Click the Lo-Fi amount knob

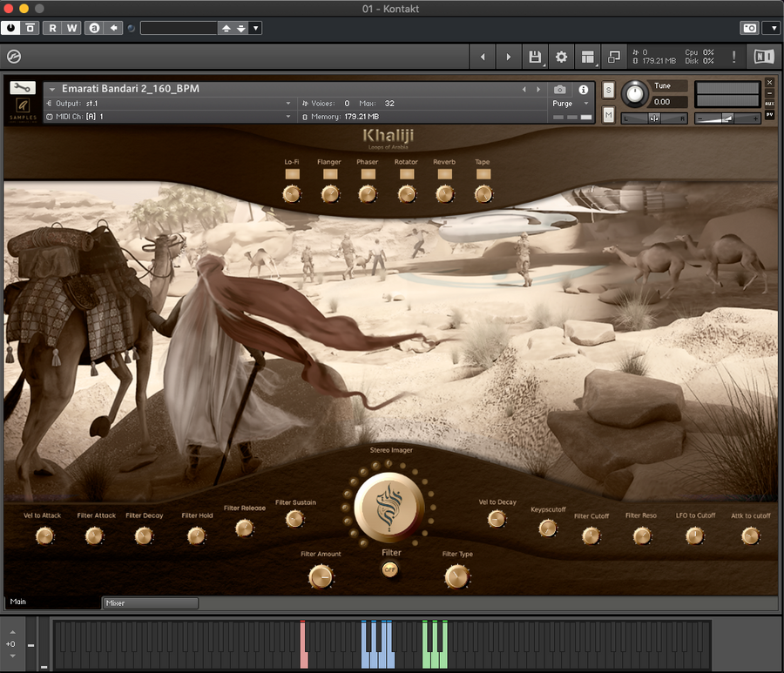coord(292,194)
